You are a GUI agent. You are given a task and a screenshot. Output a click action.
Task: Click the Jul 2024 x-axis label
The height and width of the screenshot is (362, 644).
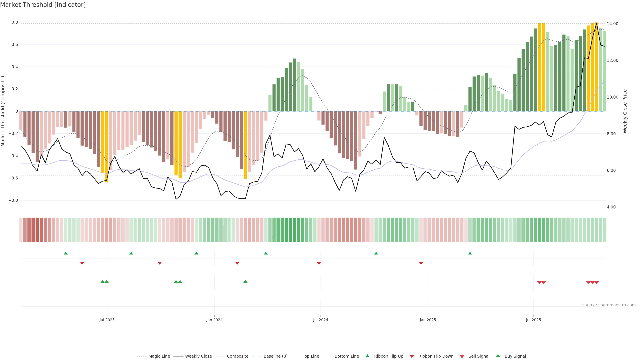coord(320,320)
